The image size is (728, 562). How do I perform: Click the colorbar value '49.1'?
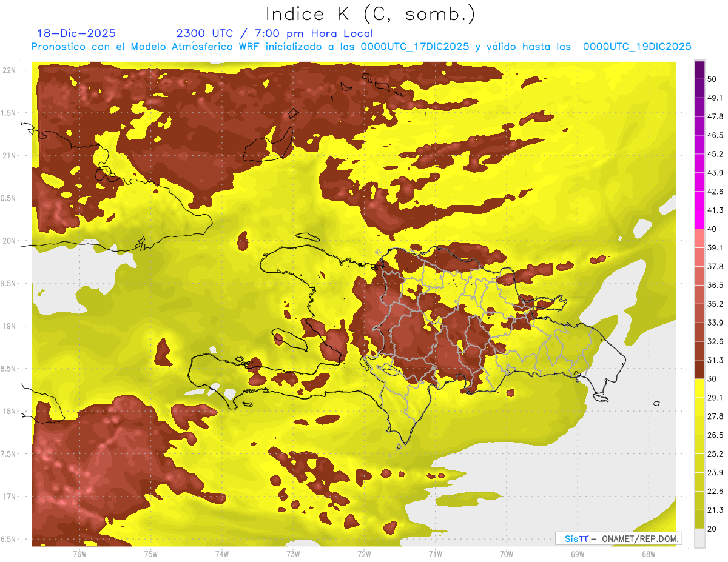715,98
